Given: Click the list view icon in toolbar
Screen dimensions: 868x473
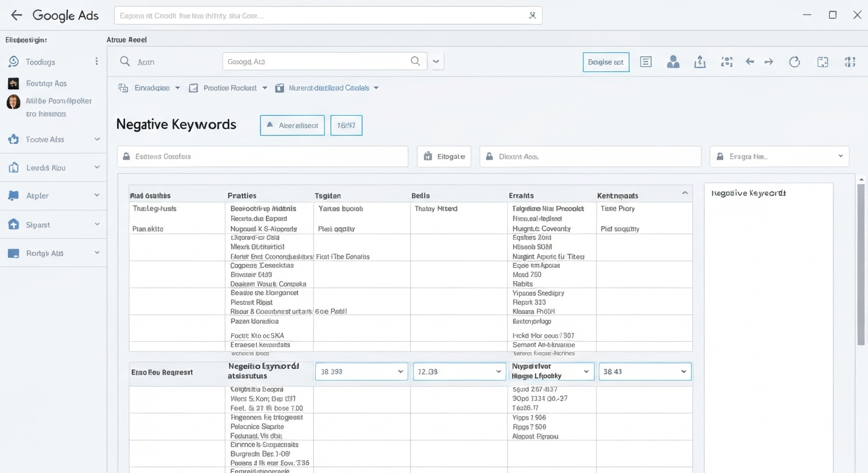Looking at the screenshot, I should pos(646,62).
